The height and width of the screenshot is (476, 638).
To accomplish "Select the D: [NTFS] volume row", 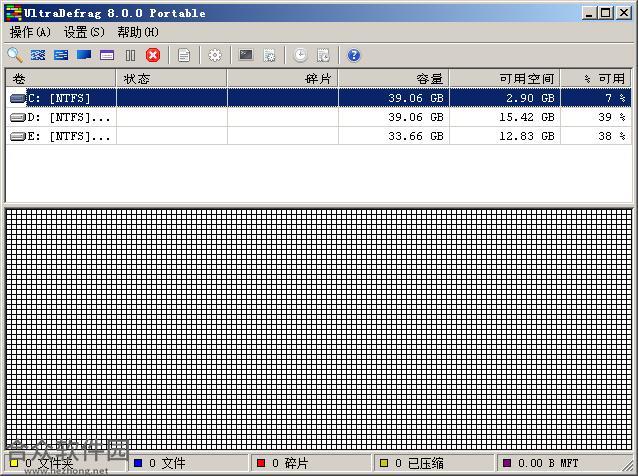I will 319,117.
